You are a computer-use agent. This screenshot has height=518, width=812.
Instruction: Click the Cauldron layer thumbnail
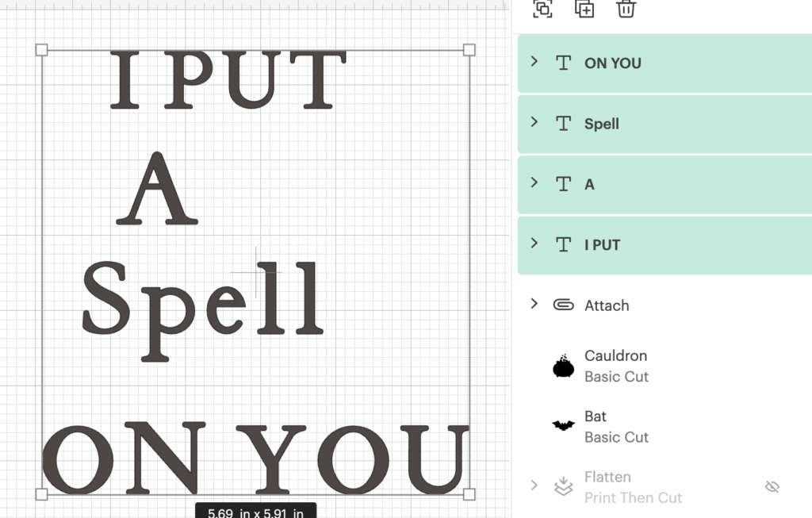(563, 366)
